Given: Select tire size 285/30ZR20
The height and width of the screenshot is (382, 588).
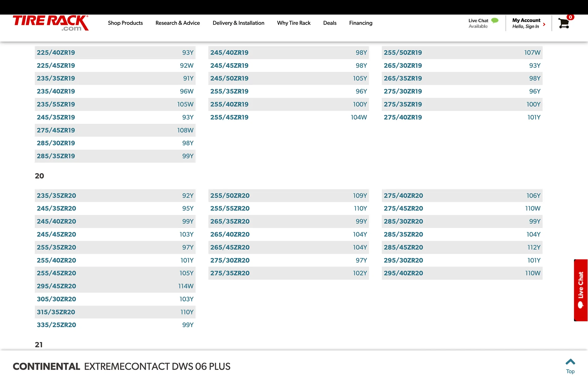Looking at the screenshot, I should tap(462, 221).
